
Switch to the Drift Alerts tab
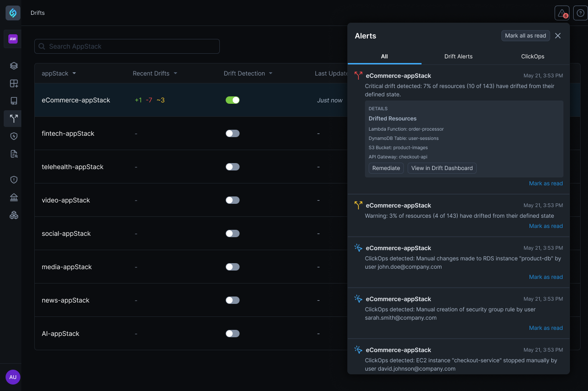458,57
